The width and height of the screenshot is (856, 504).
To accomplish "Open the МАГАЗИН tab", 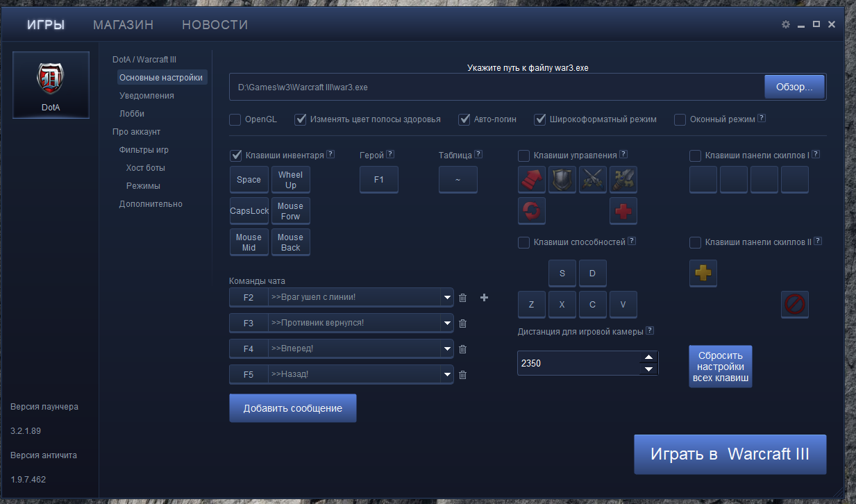I will [x=124, y=25].
